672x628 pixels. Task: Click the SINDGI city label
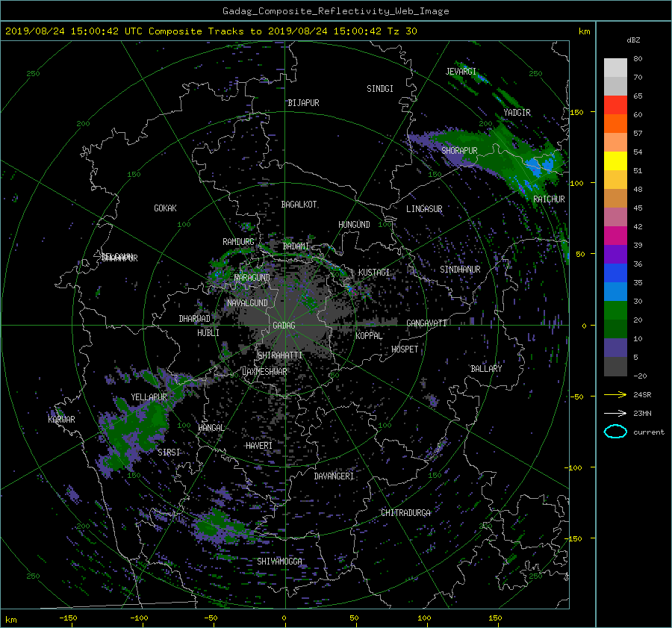coord(380,89)
